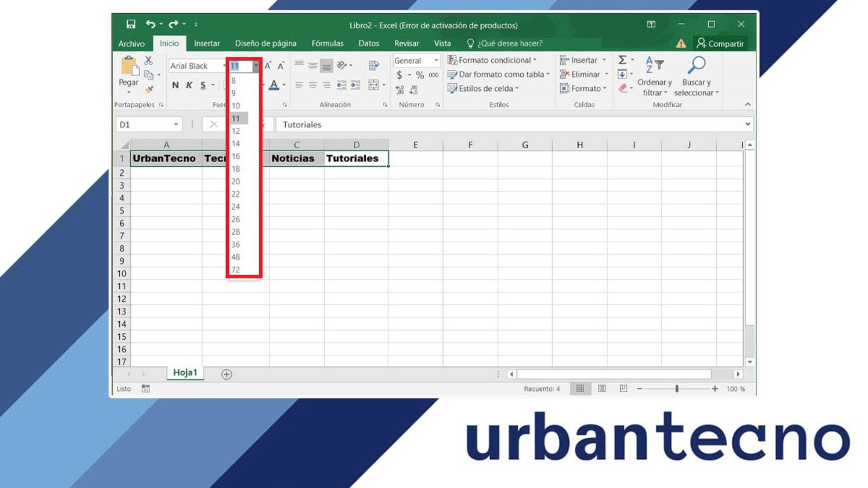This screenshot has width=868, height=488.
Task: Collapse the ribbon with the chevron
Action: pyautogui.click(x=747, y=104)
